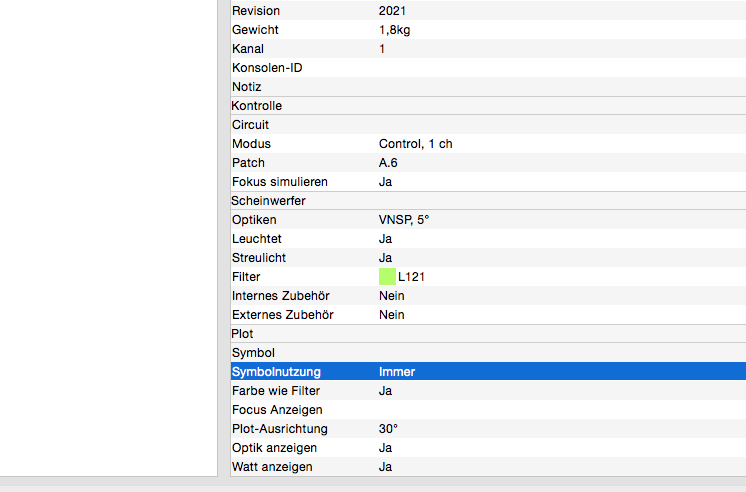
Task: Toggle Internes Zubehör value Nein
Action: coord(391,295)
